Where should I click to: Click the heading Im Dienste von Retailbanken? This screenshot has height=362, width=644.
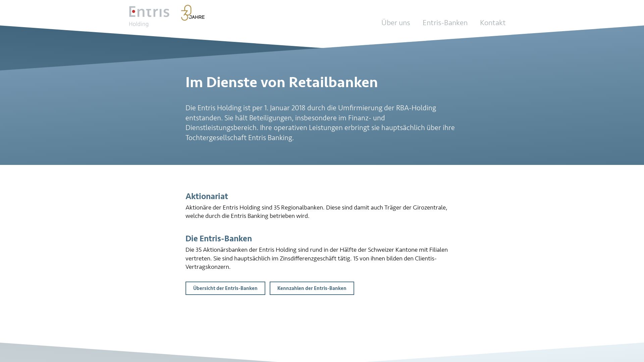click(x=281, y=82)
